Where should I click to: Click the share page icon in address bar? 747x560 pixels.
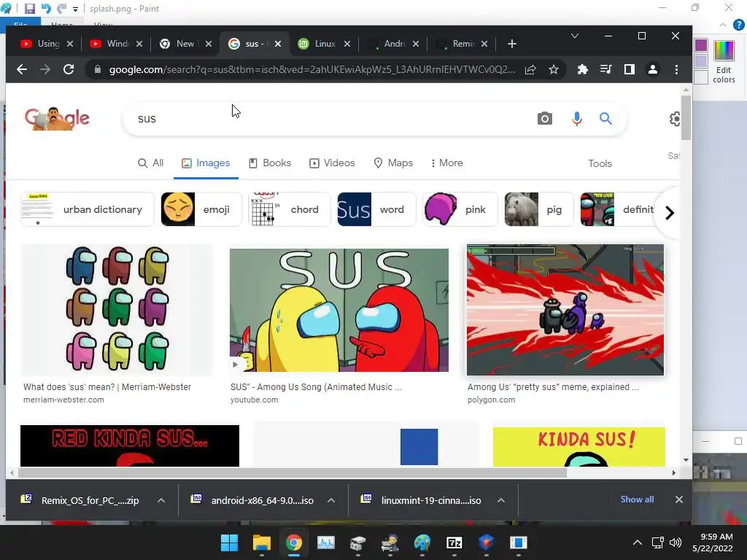[530, 69]
